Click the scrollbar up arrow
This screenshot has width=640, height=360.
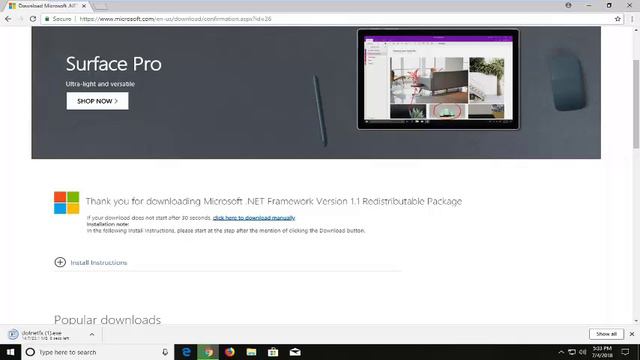[x=636, y=30]
